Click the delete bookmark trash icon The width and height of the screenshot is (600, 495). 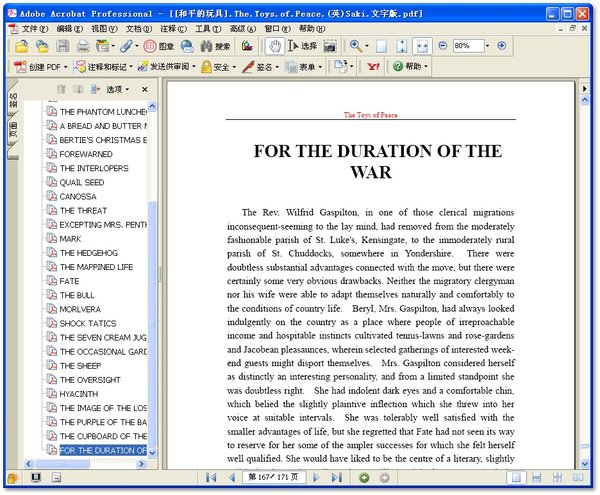point(61,89)
